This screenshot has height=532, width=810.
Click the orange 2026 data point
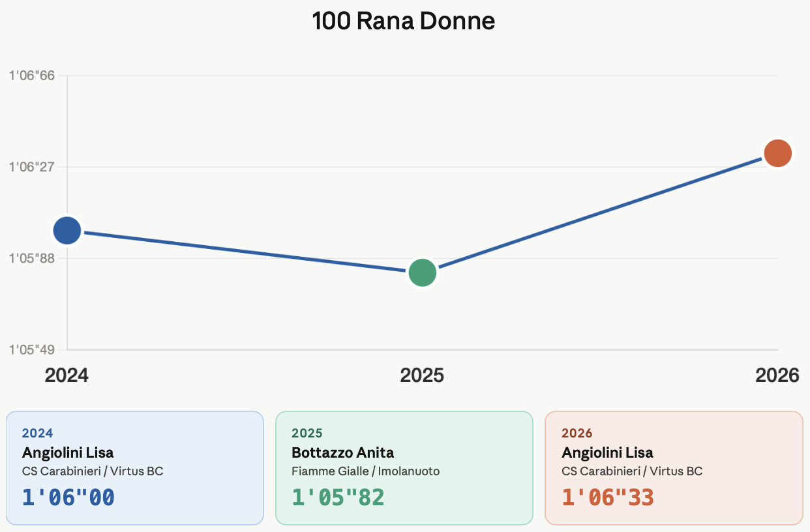point(777,153)
